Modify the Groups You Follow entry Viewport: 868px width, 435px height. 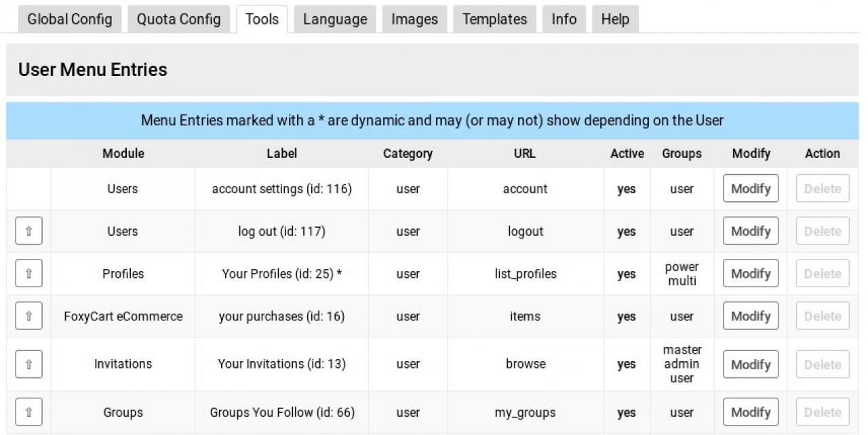pos(751,412)
